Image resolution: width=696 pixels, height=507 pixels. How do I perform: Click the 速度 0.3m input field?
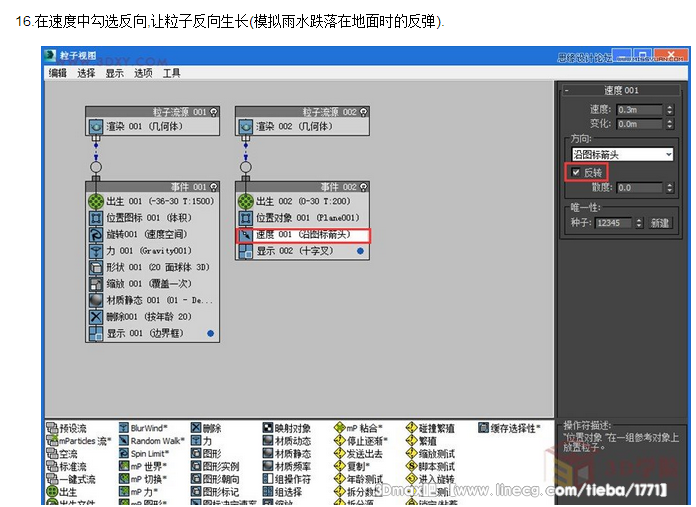(x=640, y=110)
